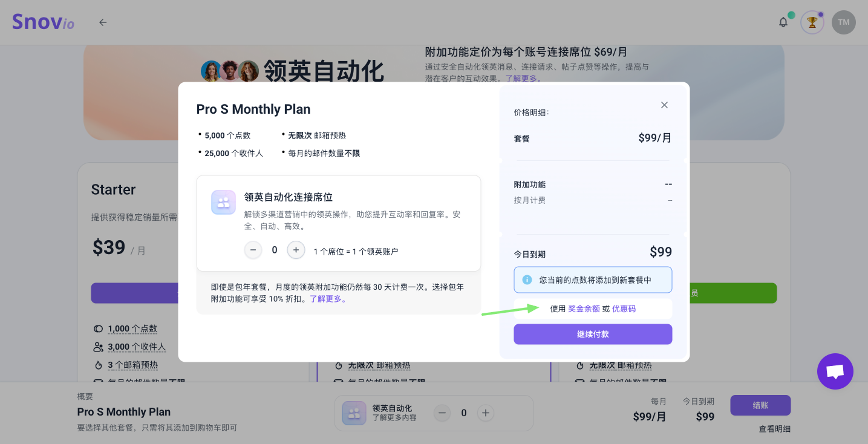Click the purple button in the Starter card

[x=135, y=293]
